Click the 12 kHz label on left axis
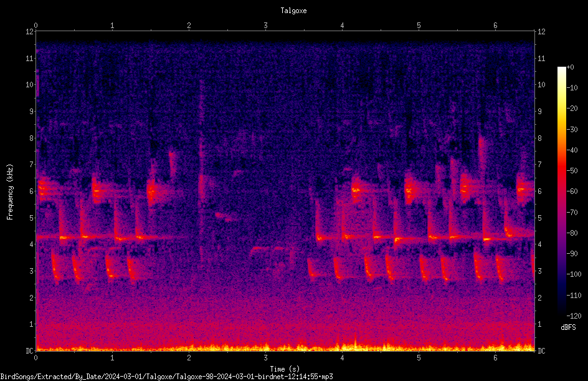Image resolution: width=588 pixels, height=381 pixels. point(30,32)
